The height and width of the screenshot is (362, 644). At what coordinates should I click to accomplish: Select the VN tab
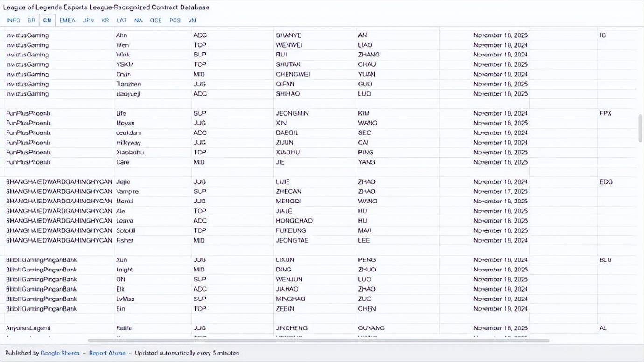[x=192, y=21]
